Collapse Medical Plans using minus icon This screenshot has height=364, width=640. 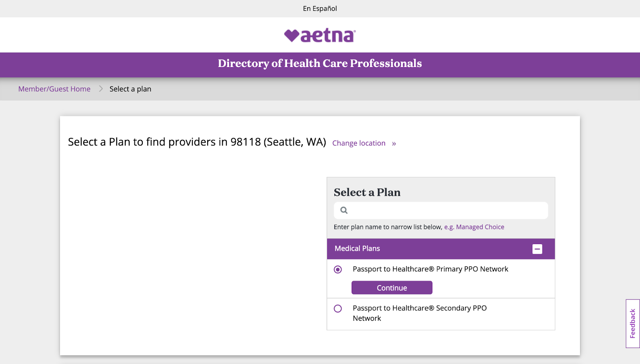tap(537, 249)
